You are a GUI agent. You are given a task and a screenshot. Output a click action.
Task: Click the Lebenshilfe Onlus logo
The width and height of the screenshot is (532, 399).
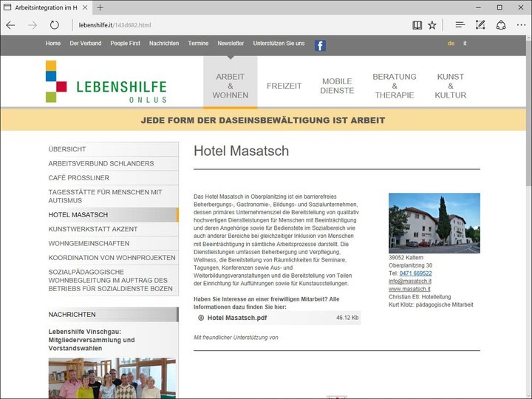(106, 82)
